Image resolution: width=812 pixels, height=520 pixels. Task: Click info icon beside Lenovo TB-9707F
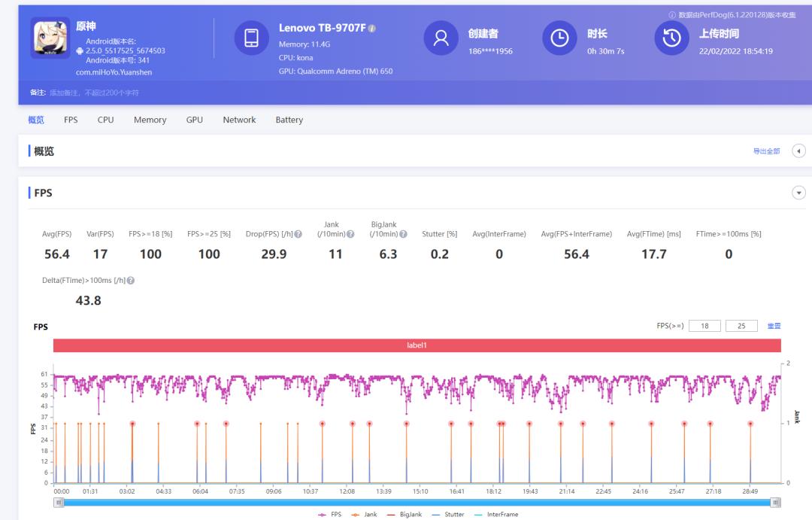point(372,29)
